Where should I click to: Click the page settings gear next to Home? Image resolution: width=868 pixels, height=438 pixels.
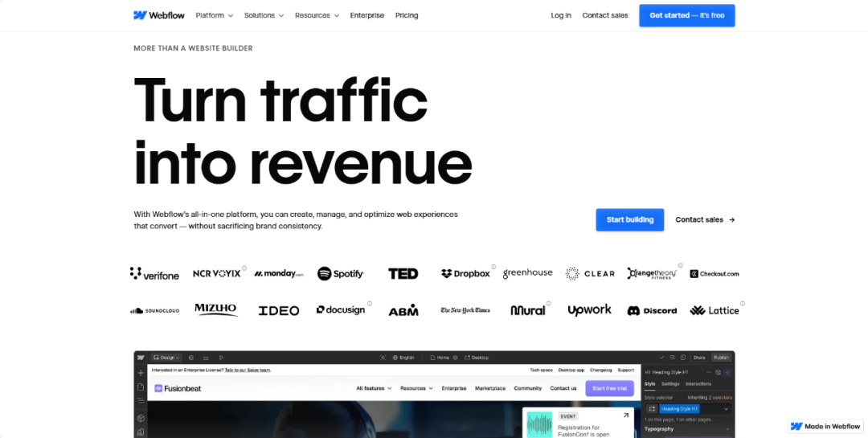pos(456,358)
